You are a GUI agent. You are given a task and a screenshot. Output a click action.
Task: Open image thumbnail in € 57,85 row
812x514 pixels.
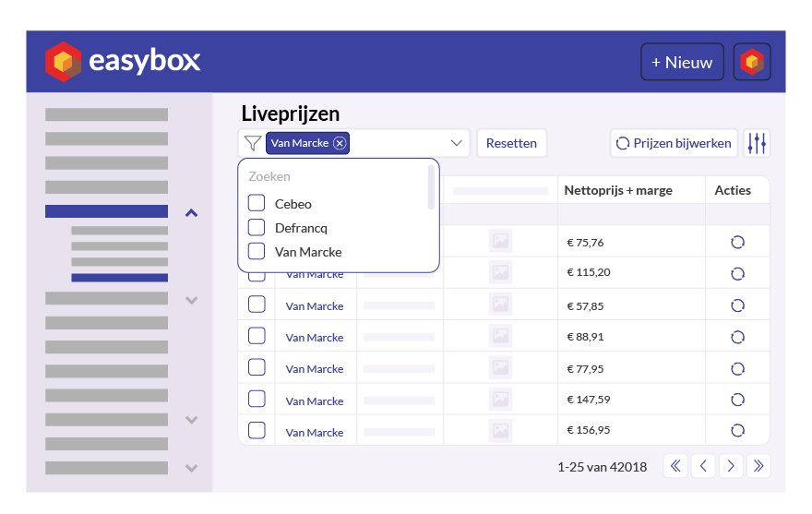[500, 305]
